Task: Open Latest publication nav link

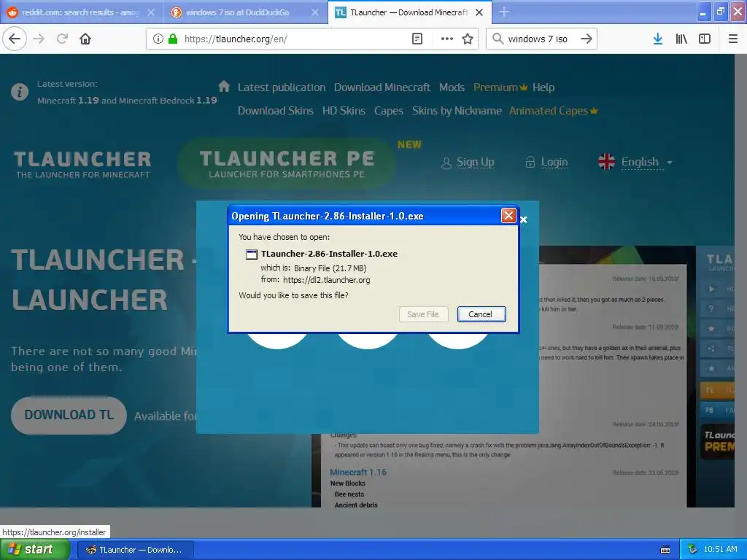Action: click(282, 87)
